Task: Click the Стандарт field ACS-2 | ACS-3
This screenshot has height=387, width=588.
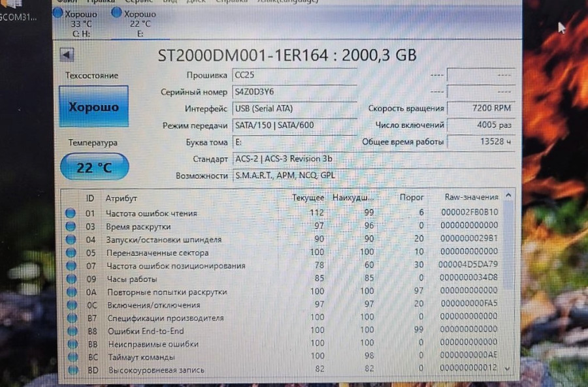Action: point(374,159)
